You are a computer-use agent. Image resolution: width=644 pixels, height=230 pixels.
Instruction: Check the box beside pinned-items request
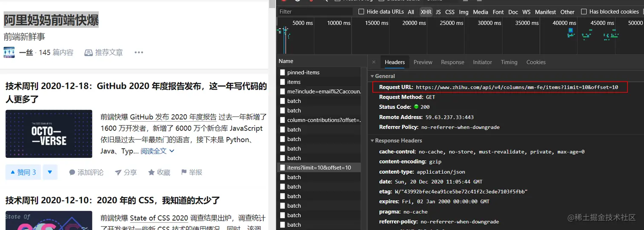click(282, 73)
